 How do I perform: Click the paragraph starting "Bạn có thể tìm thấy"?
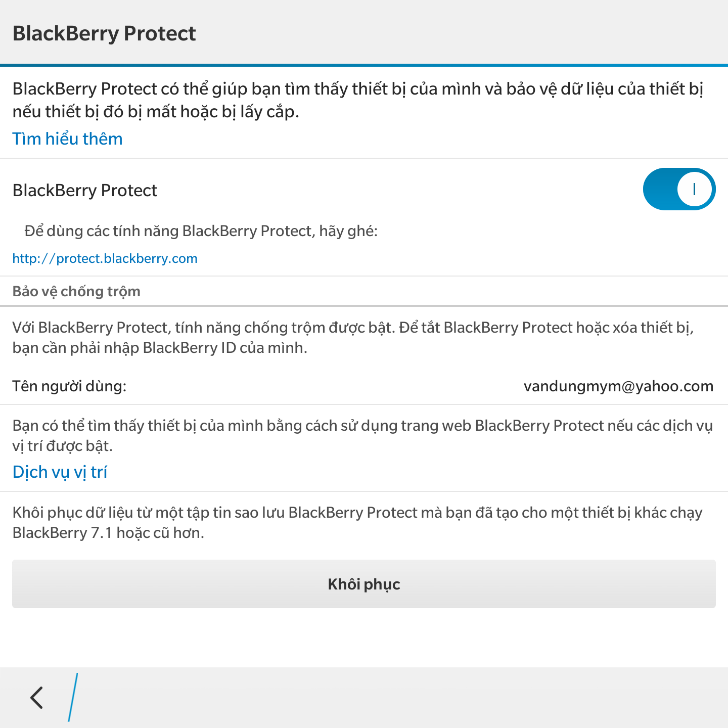tap(362, 435)
